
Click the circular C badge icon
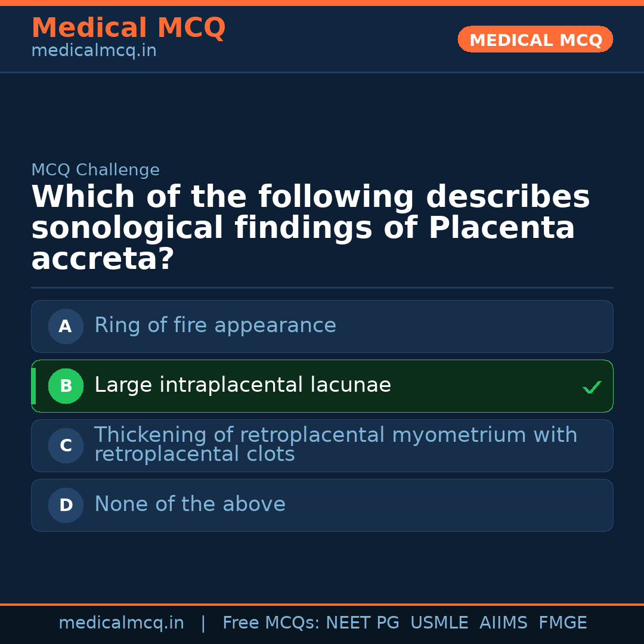(66, 445)
